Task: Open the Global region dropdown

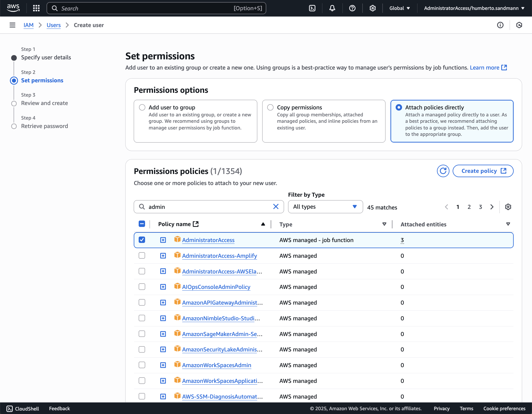Action: 400,8
